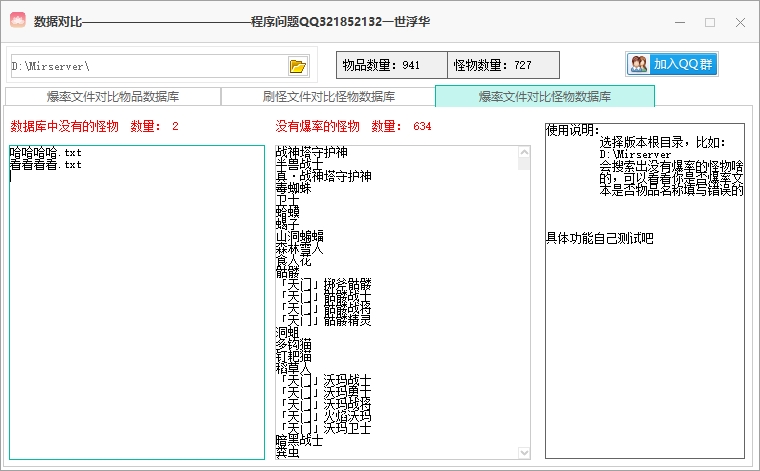Select 「天门」沃玛战将 entry
Viewport: 760px width, 471px height.
coord(324,404)
